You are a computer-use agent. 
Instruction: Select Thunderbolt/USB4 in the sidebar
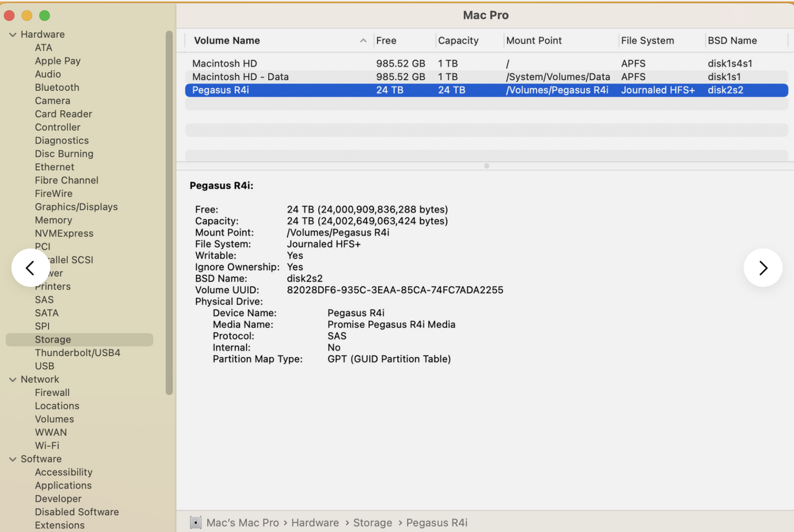pyautogui.click(x=77, y=352)
